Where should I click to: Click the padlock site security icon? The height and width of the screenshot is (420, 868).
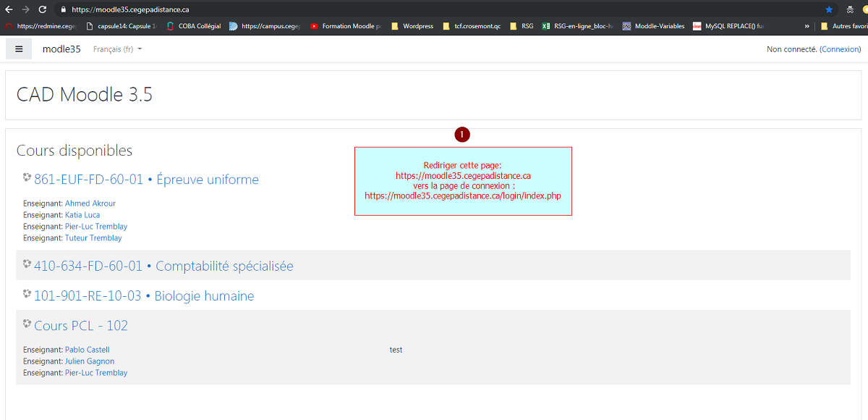point(63,9)
